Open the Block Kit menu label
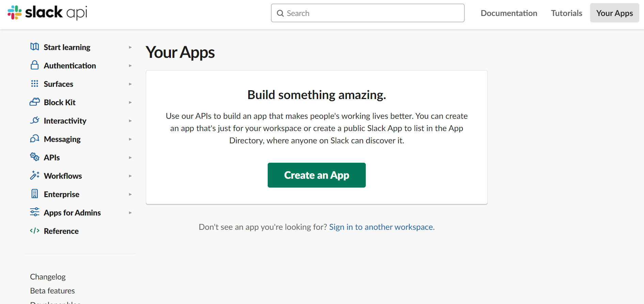Screen dimensions: 644x304 (60, 102)
